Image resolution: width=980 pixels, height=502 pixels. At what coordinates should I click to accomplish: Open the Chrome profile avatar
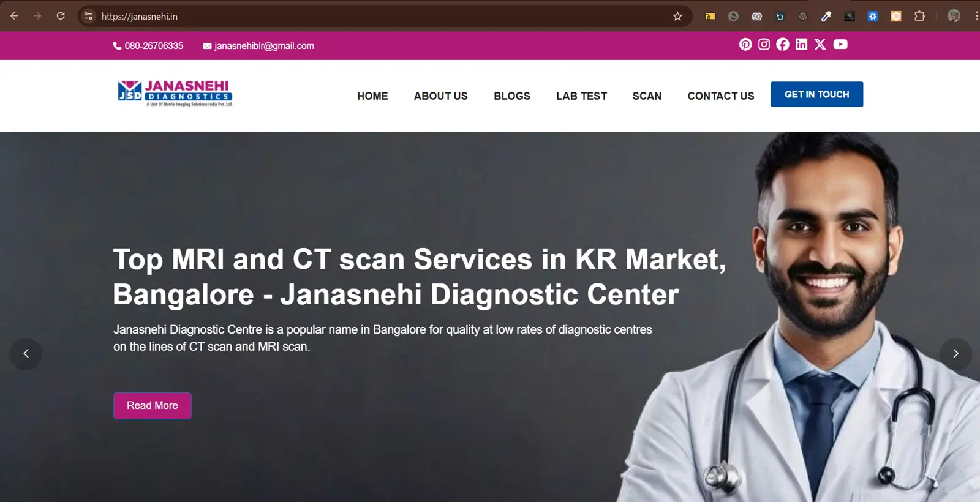pos(954,17)
